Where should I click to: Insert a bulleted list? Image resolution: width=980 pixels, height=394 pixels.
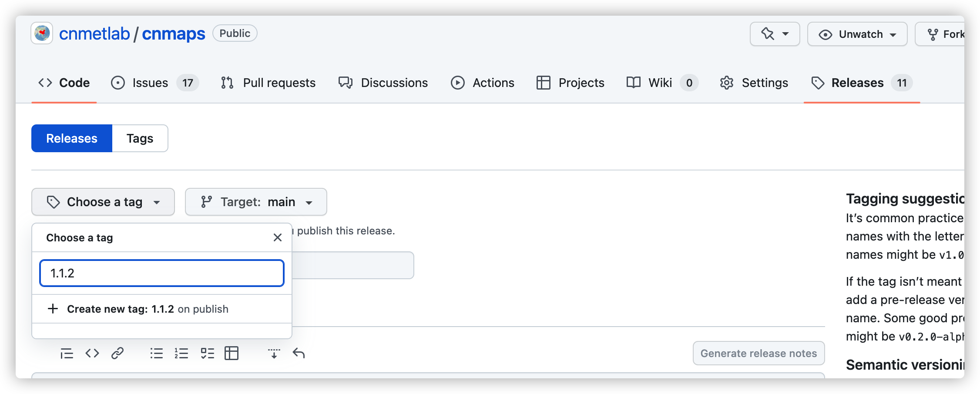(156, 353)
